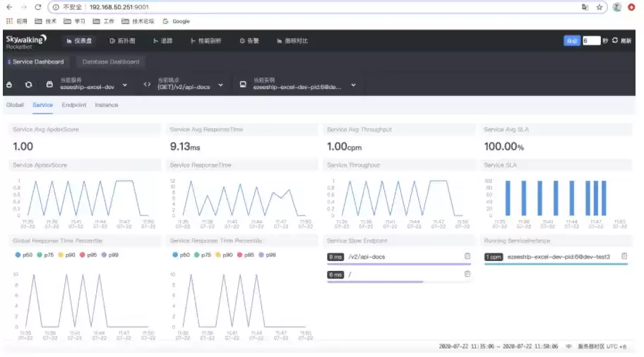
Task: Copy the running service instance name
Action: tap(624, 256)
